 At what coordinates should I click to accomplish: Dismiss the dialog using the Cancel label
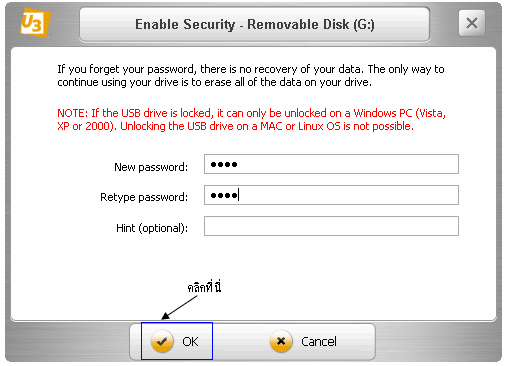pyautogui.click(x=319, y=342)
